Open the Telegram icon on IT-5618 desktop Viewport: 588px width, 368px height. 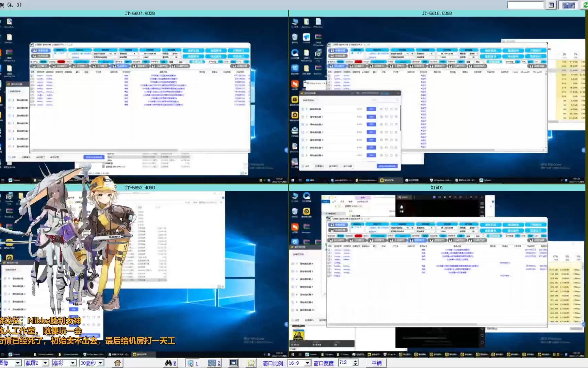(307, 38)
